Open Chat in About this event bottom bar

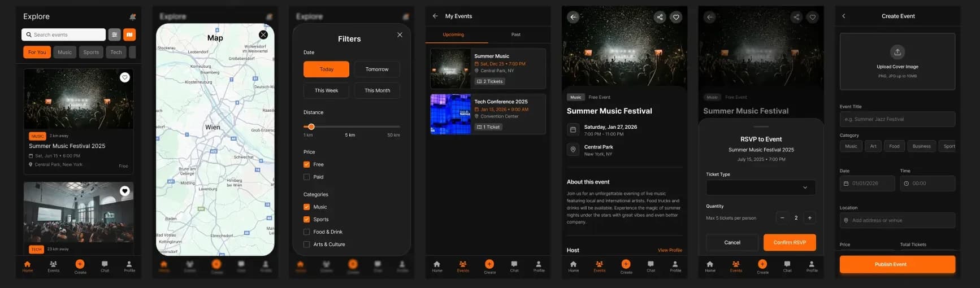click(651, 267)
